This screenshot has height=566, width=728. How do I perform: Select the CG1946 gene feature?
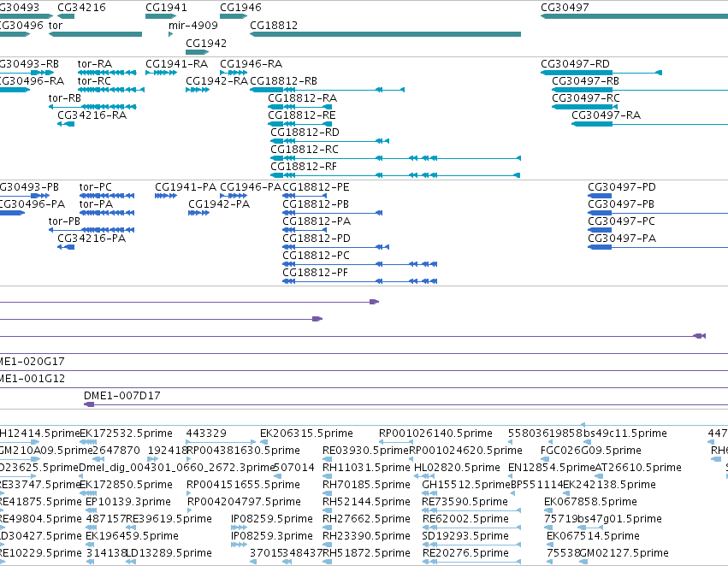[234, 17]
